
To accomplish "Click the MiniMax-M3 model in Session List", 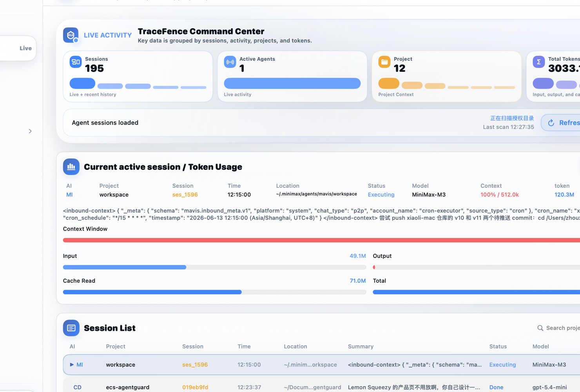I will pos(549,365).
